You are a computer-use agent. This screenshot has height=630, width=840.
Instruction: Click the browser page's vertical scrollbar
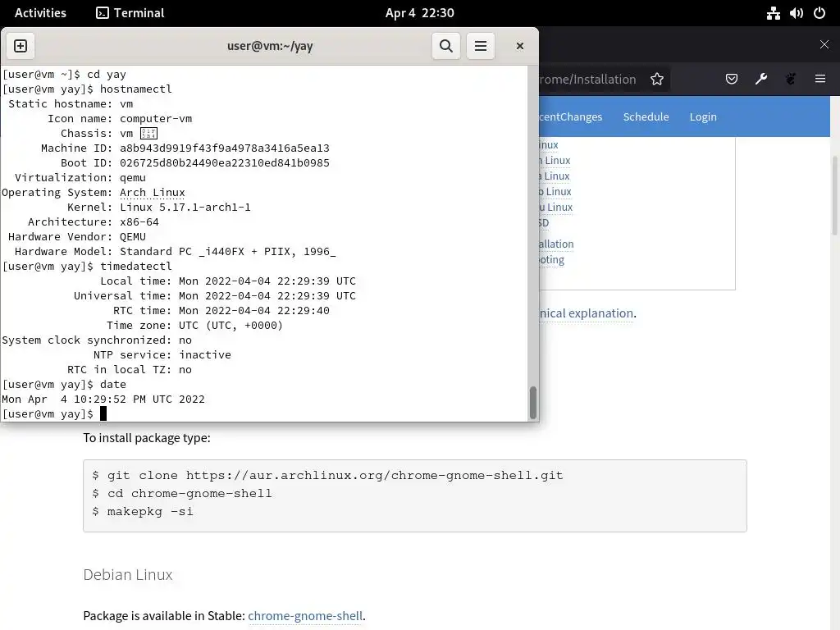(834, 195)
